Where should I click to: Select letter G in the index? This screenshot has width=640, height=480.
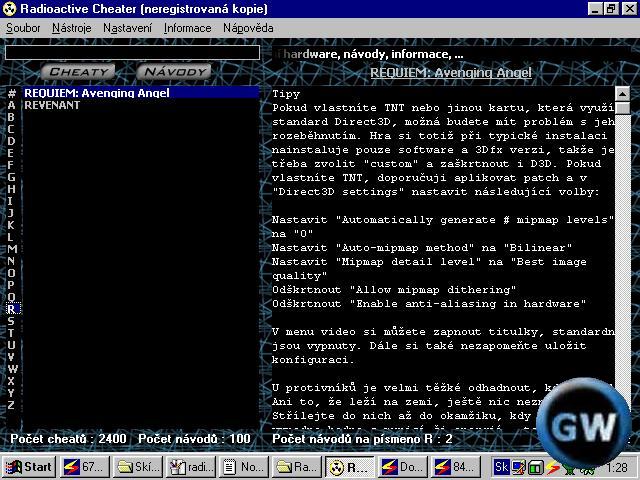(11, 177)
